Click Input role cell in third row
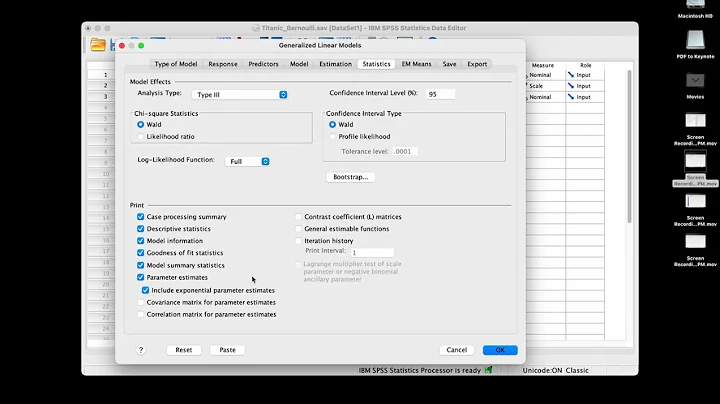This screenshot has height=404, width=720. [x=585, y=97]
